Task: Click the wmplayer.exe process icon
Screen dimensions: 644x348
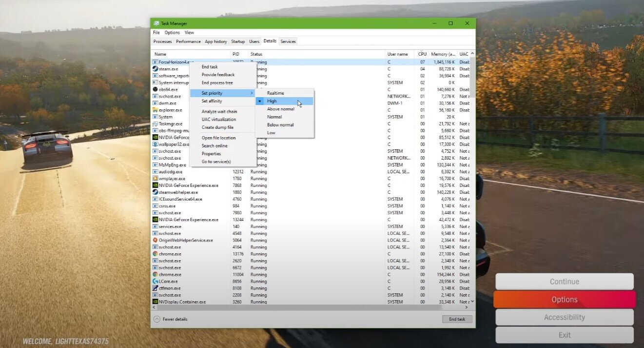Action: tap(155, 179)
